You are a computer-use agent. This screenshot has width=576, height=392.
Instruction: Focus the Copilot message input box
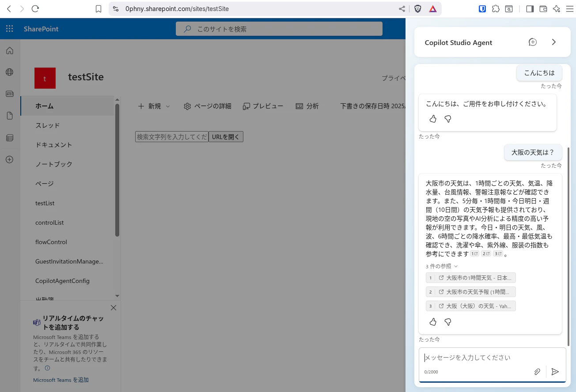point(493,358)
